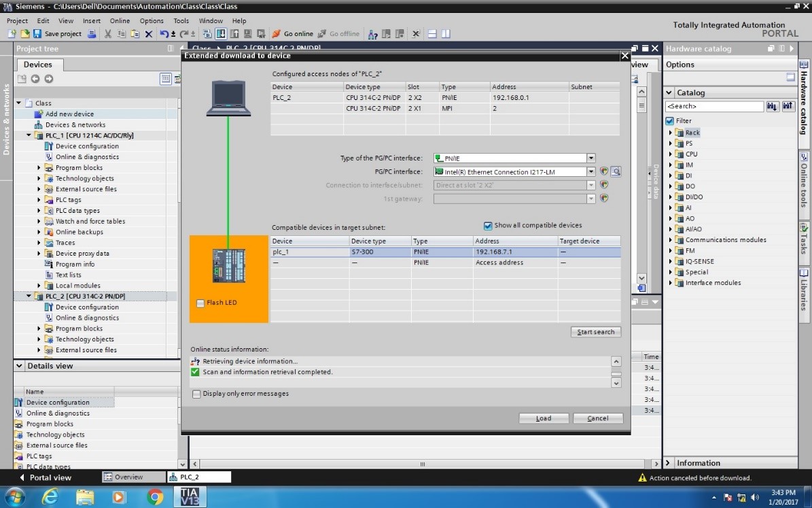The image size is (812, 508).
Task: Click the Paste toolbar icon
Action: click(135, 34)
